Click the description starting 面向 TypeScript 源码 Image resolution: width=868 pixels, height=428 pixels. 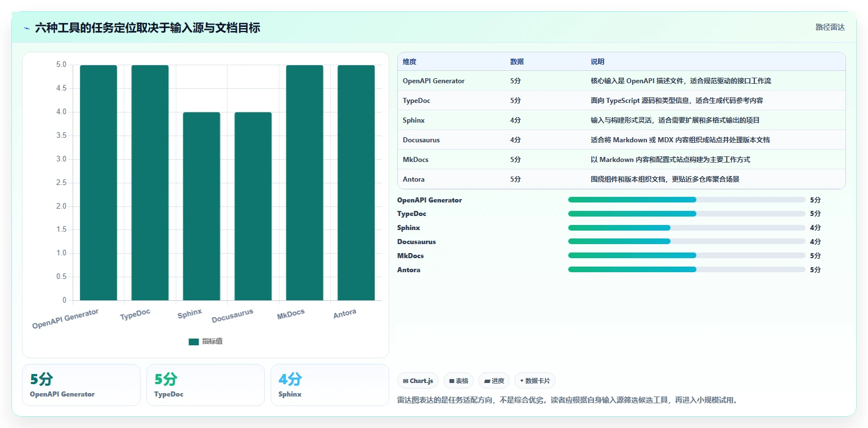(677, 101)
